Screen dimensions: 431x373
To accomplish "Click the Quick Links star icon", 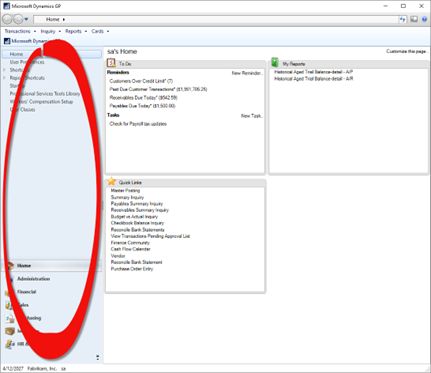I will point(112,182).
